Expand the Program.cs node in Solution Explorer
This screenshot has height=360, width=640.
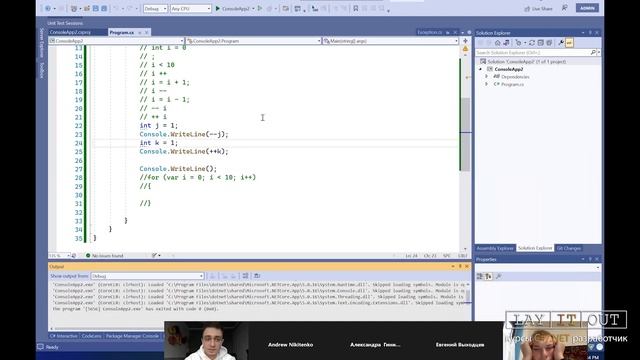(x=487, y=84)
